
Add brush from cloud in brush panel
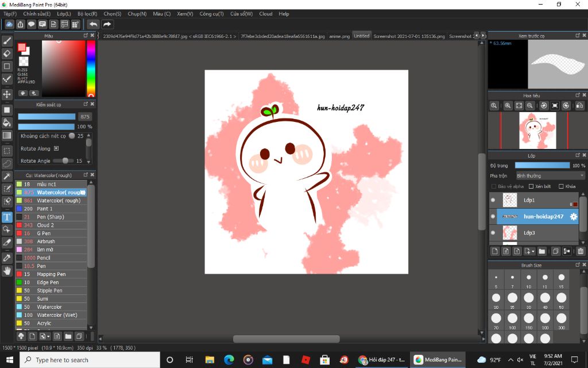click(21, 336)
